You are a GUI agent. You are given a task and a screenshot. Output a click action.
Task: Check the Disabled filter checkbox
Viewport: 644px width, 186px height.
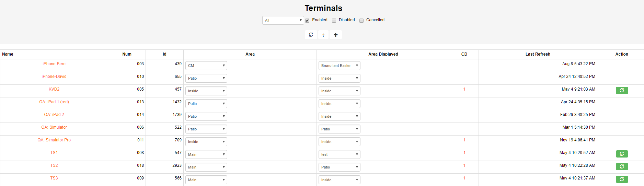tap(334, 21)
